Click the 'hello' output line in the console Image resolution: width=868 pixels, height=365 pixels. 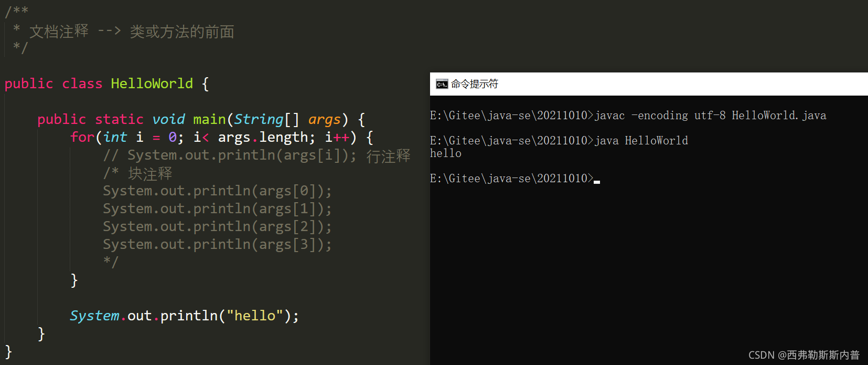coord(446,153)
